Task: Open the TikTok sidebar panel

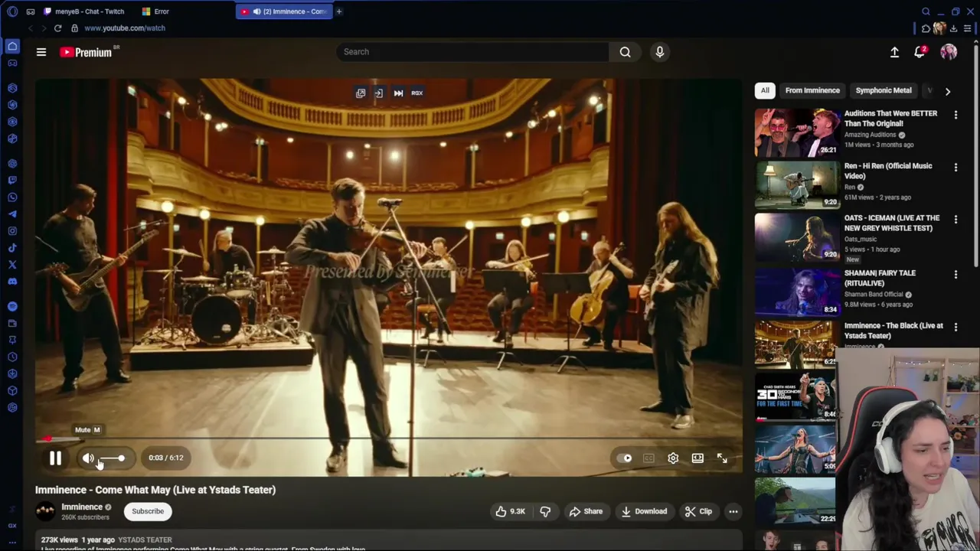Action: (x=12, y=248)
